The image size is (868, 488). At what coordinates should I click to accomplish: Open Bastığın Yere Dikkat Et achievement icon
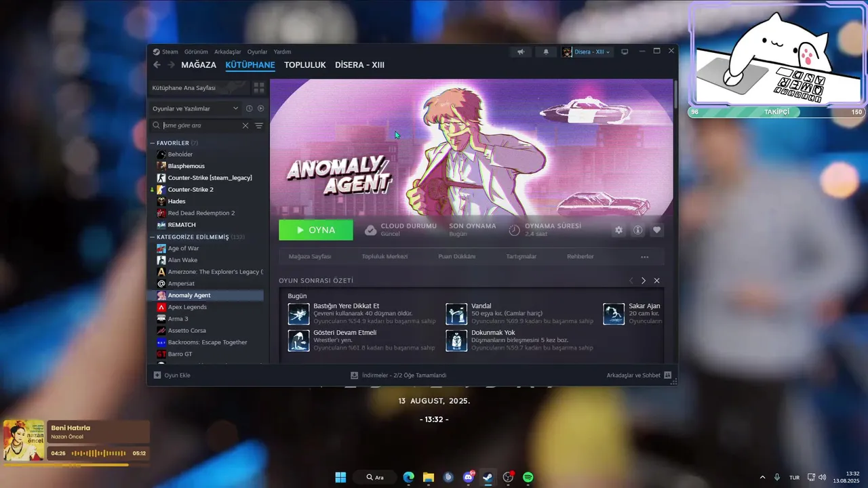tap(298, 314)
